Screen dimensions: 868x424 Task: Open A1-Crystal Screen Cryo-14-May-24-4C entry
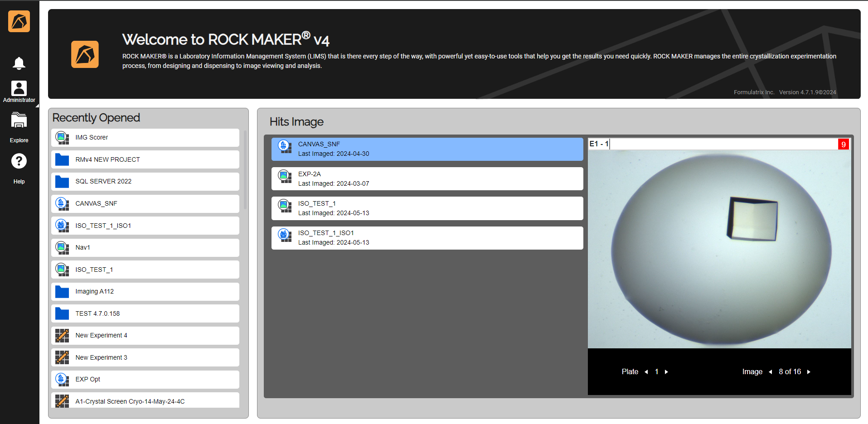click(145, 400)
